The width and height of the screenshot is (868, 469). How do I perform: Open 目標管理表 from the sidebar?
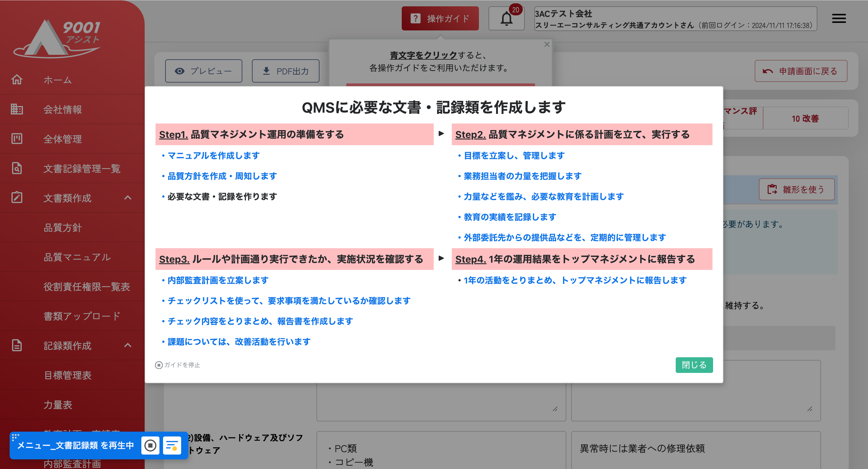(68, 375)
